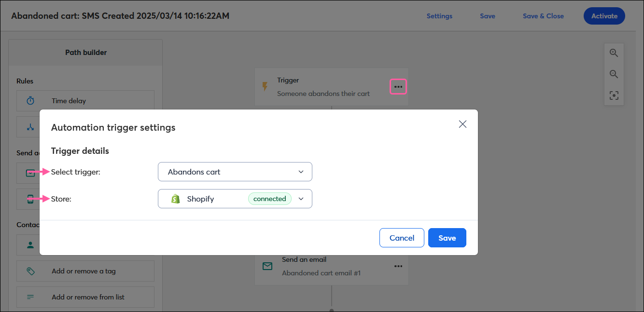Click the Activate button
This screenshot has height=312, width=644.
(x=604, y=16)
